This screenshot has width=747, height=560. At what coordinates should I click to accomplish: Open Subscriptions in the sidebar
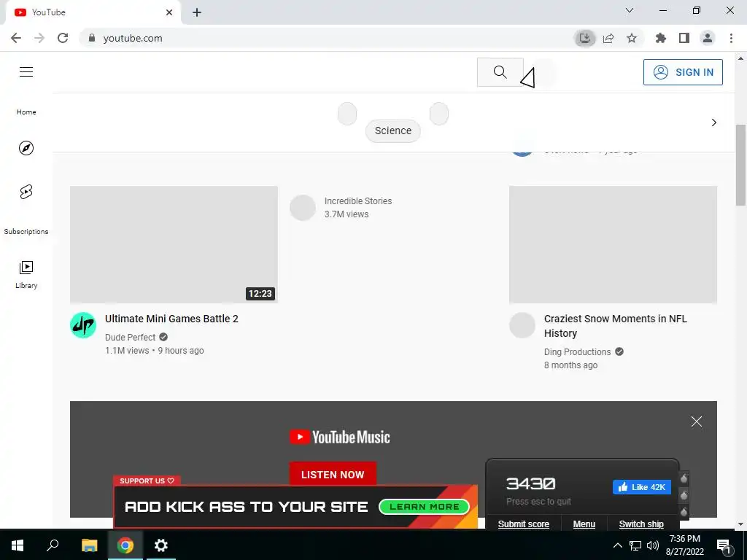coord(26,231)
